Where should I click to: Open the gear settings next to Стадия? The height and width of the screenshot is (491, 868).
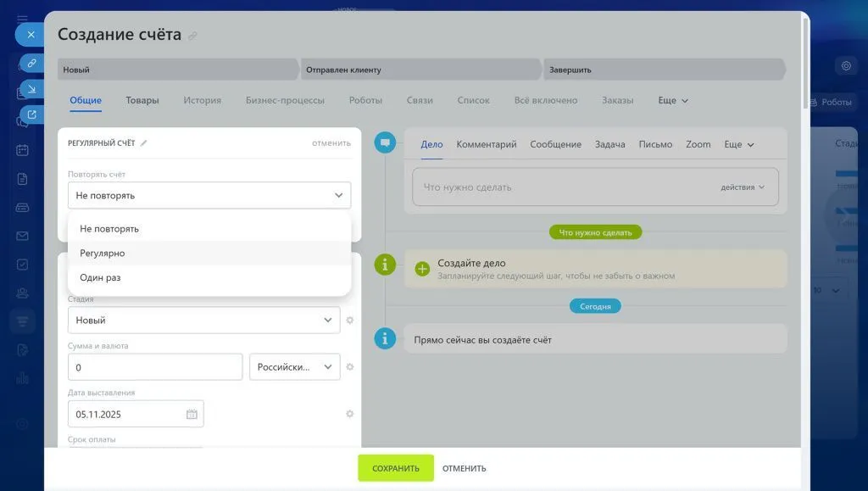pyautogui.click(x=349, y=321)
